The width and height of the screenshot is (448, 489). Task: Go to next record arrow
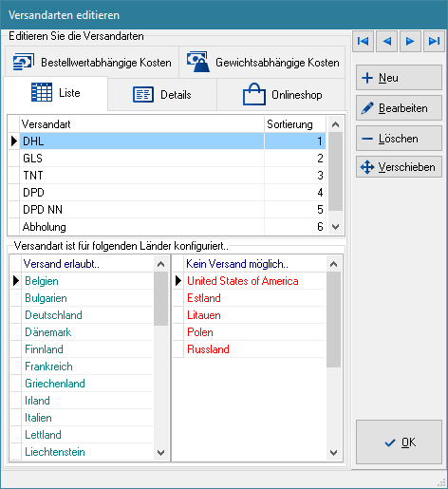[x=410, y=41]
